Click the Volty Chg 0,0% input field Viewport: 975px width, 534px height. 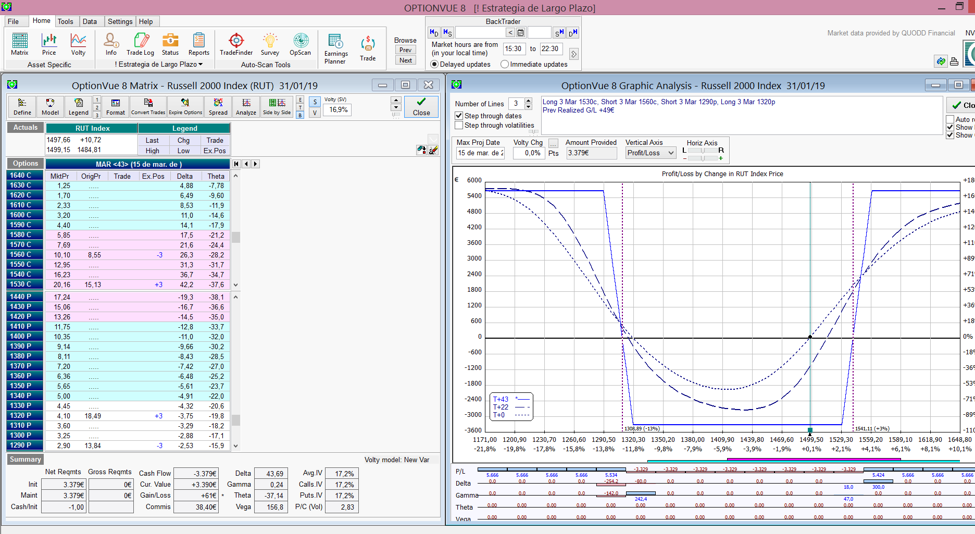pos(529,153)
